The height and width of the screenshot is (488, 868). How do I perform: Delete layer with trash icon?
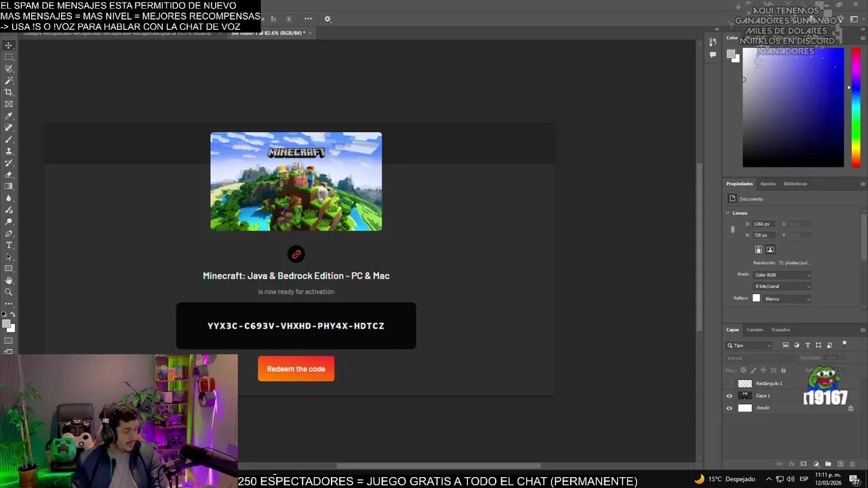[852, 464]
